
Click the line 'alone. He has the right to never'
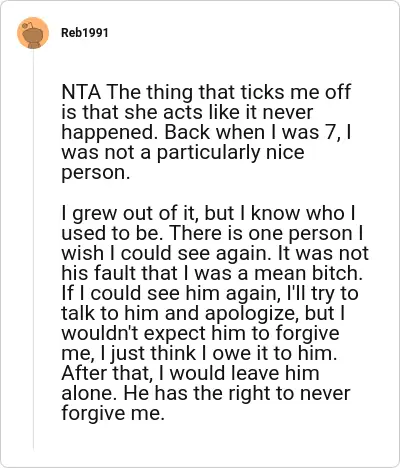[x=206, y=393]
